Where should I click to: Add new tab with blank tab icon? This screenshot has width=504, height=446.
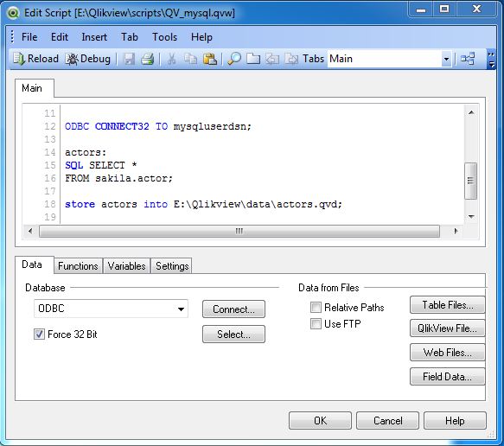point(253,59)
